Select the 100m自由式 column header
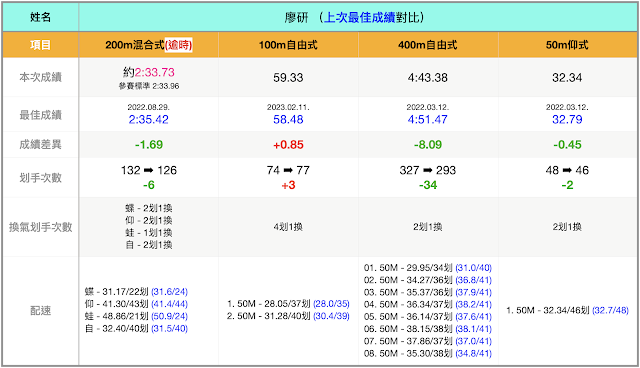 click(x=288, y=45)
